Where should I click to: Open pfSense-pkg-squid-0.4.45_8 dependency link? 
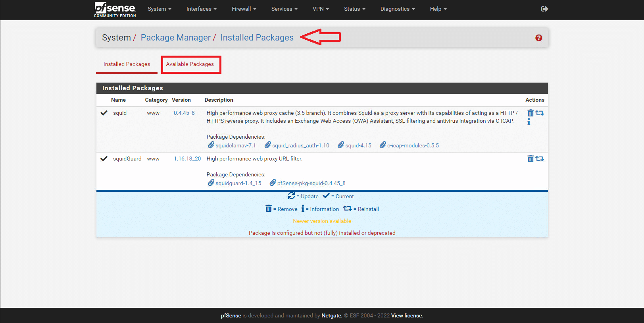pyautogui.click(x=311, y=183)
